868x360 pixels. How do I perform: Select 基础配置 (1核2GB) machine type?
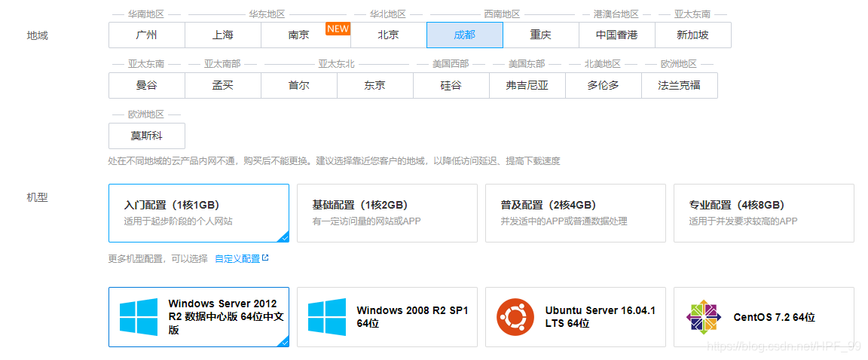coord(387,213)
